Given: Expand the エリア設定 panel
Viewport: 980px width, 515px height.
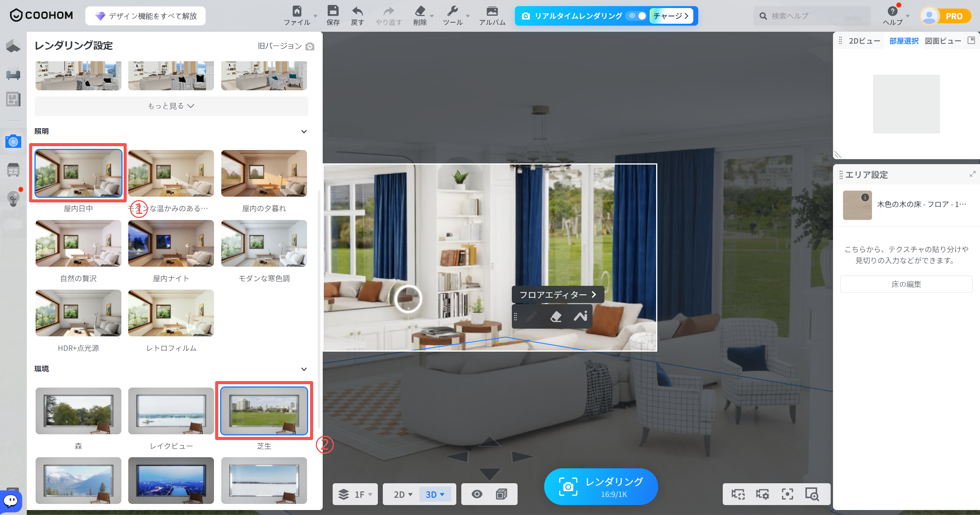Looking at the screenshot, I should pyautogui.click(x=972, y=174).
